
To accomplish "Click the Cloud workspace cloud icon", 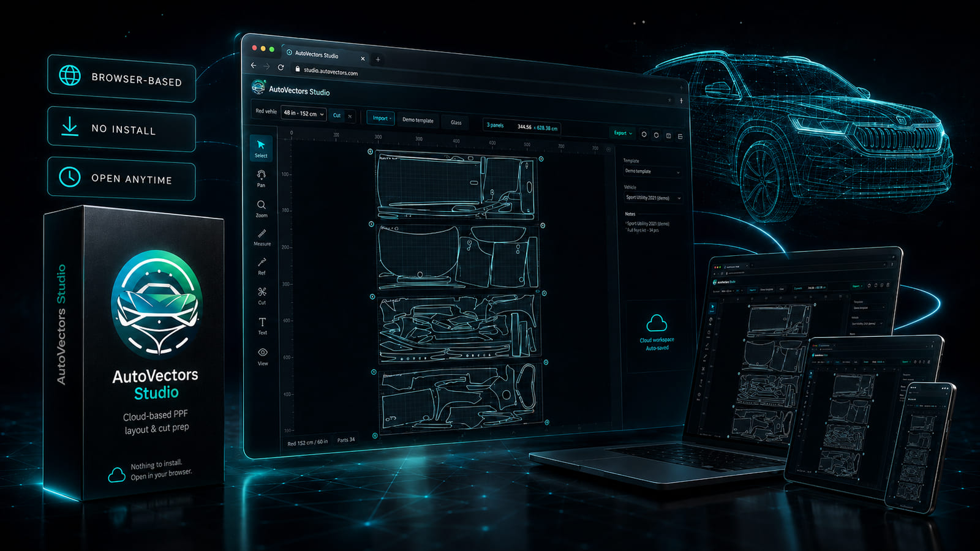I will coord(657,323).
